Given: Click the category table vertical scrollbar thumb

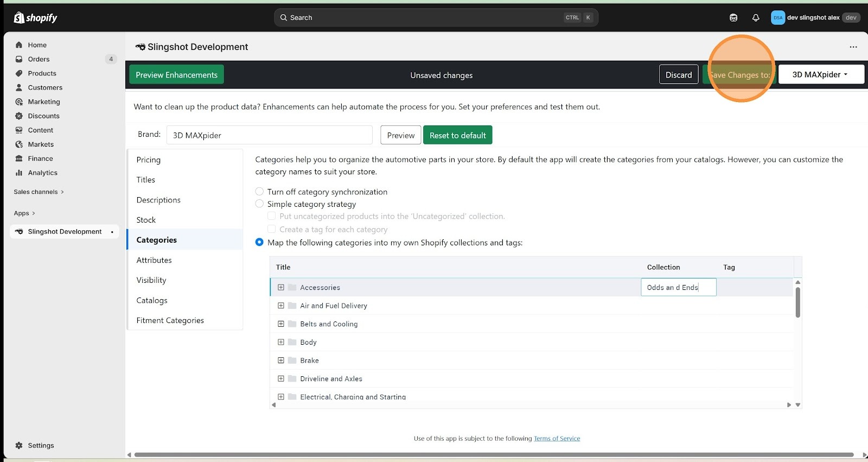Looking at the screenshot, I should coord(798,302).
